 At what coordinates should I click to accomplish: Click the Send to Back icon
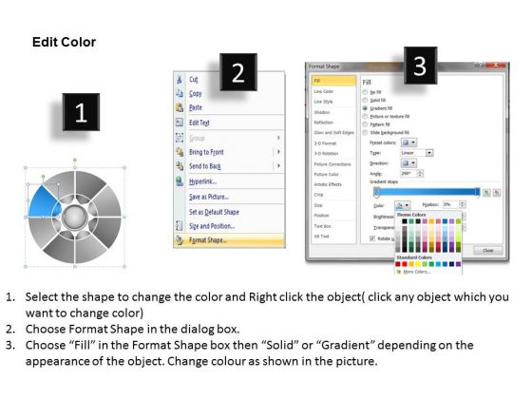[x=180, y=166]
